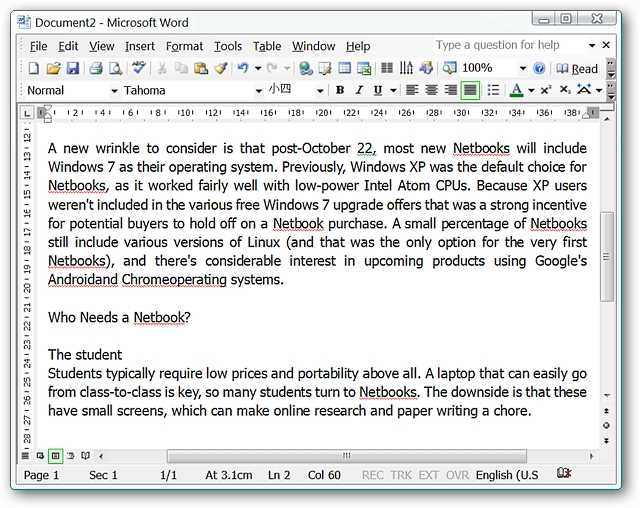Click the horizontal scrollbar thumb

tap(347, 456)
